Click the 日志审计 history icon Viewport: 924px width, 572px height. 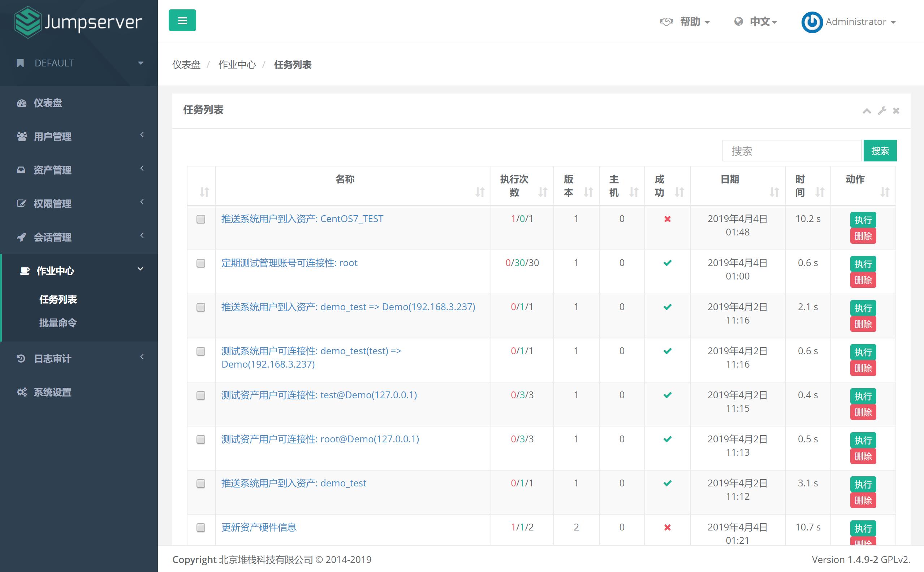[21, 359]
